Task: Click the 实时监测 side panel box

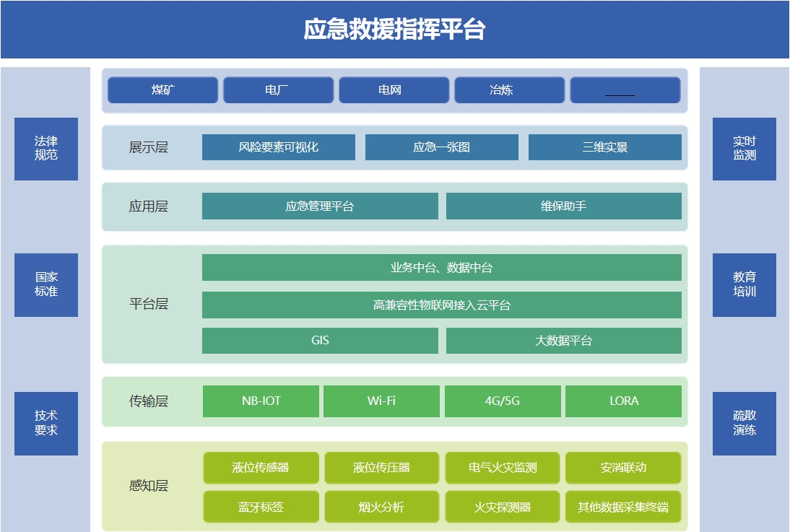Action: coord(744,149)
